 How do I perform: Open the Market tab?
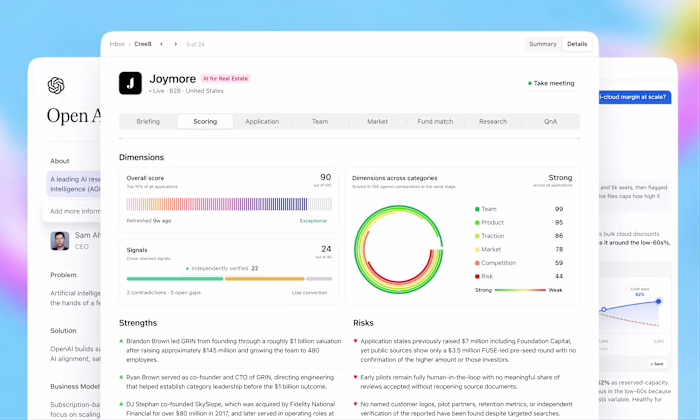click(x=377, y=121)
